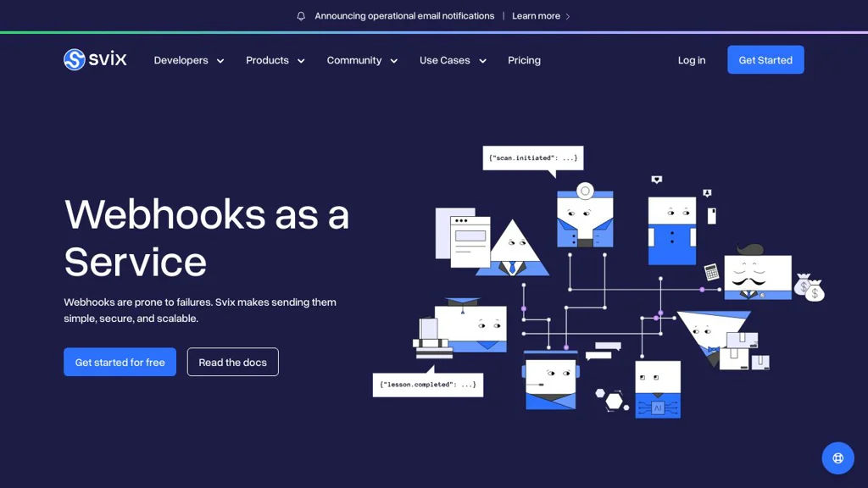This screenshot has width=868, height=488.
Task: Go to the Pricing page
Action: (x=524, y=60)
